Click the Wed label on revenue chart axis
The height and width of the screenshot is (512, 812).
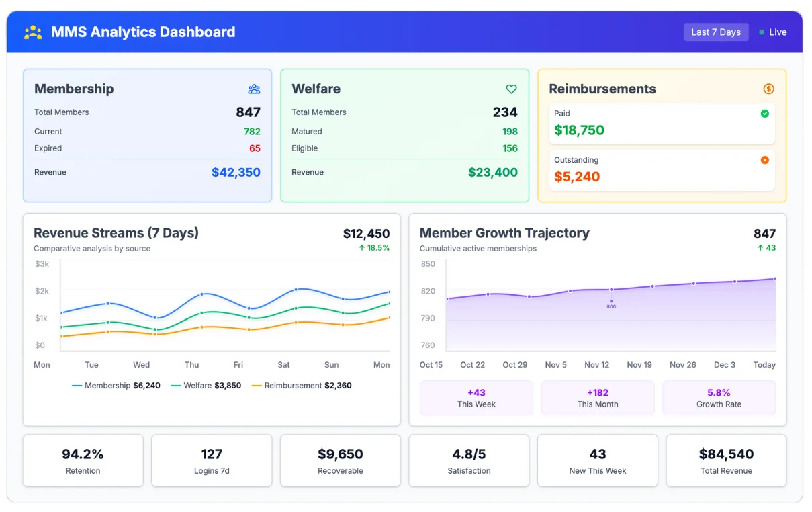click(141, 365)
